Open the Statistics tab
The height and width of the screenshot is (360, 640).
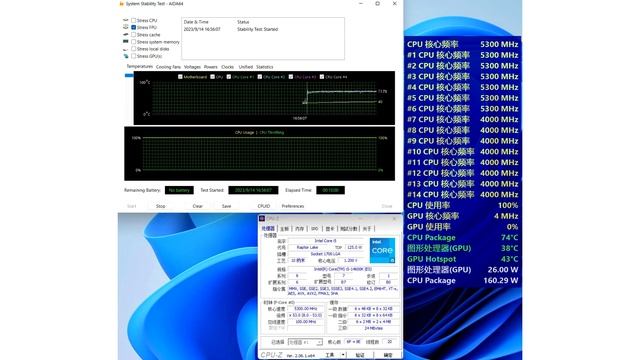click(264, 67)
